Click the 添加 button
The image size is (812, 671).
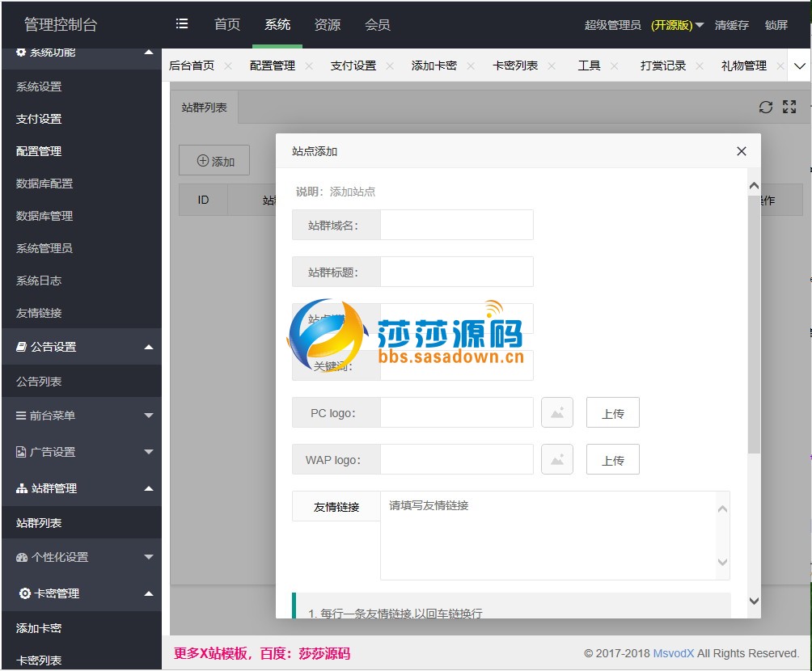214,161
